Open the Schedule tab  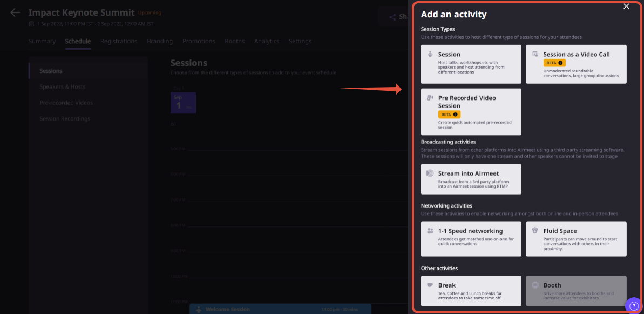coord(78,41)
